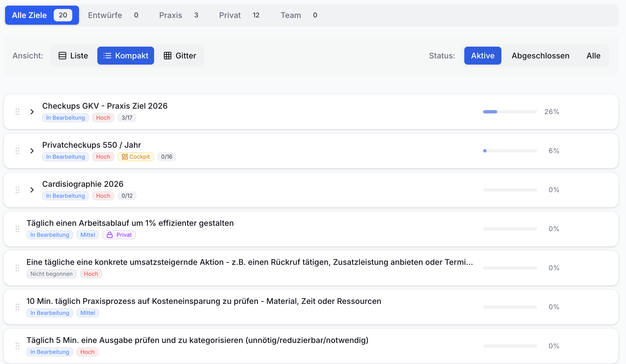Click the Cockpit badge on Privatcheckups
Image resolution: width=626 pixels, height=364 pixels.
click(136, 157)
